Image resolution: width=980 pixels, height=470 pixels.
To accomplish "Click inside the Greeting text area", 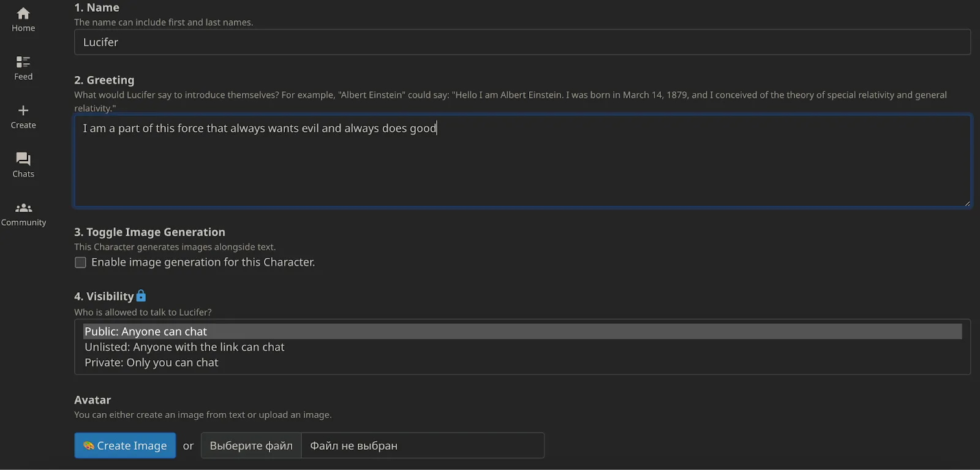I will (522, 165).
